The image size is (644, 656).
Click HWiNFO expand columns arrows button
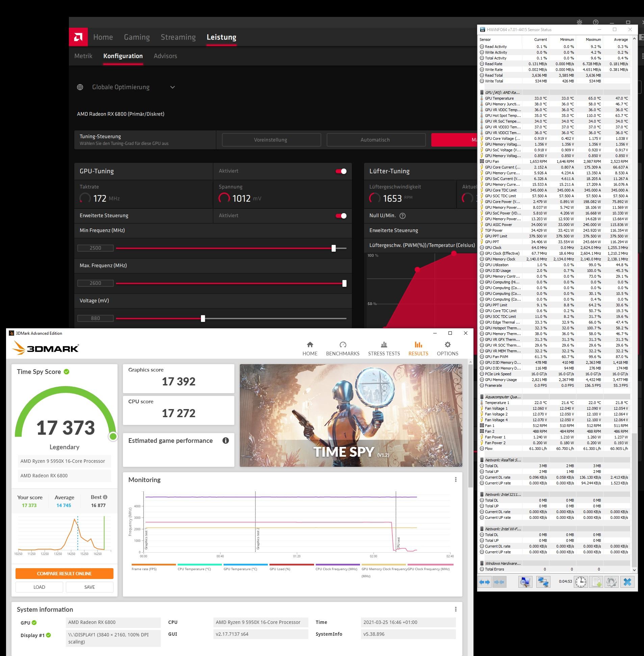tap(485, 582)
